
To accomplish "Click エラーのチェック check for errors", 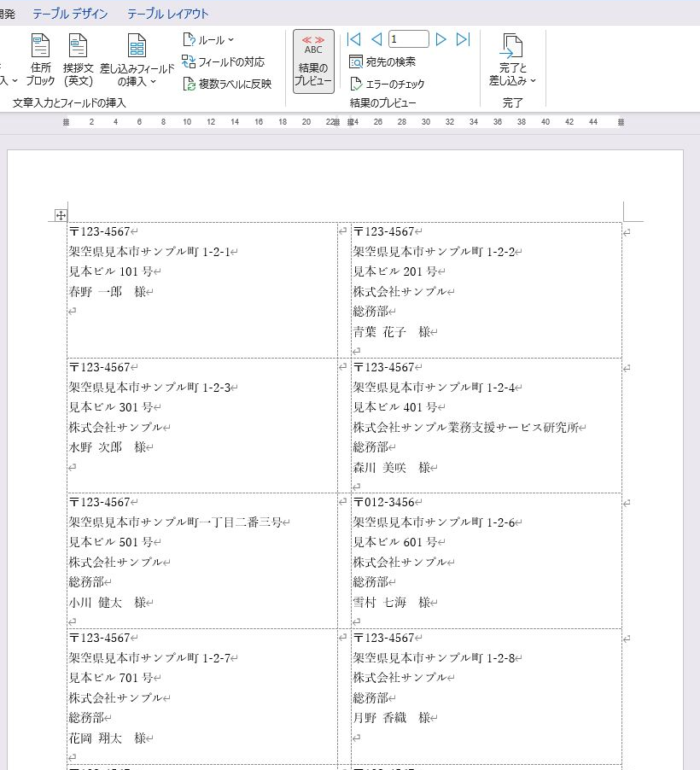I will (387, 84).
